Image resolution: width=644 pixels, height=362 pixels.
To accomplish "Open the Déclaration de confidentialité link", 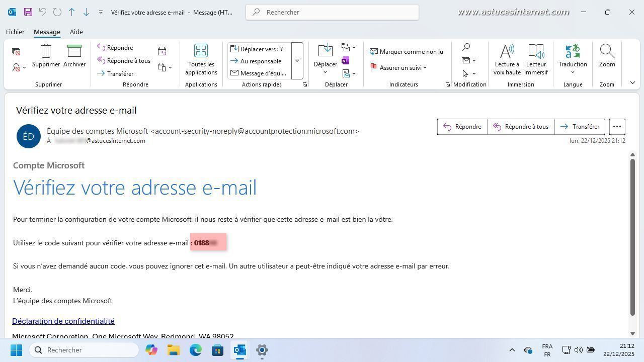I will [x=63, y=321].
